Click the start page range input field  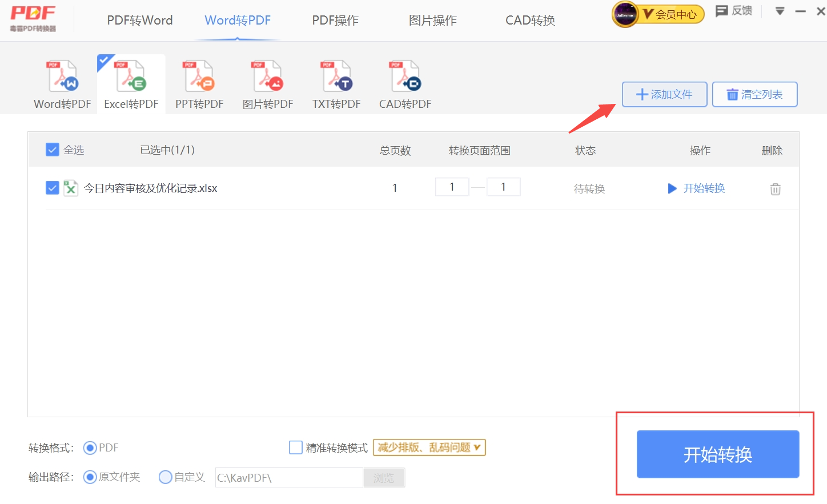[x=452, y=187]
